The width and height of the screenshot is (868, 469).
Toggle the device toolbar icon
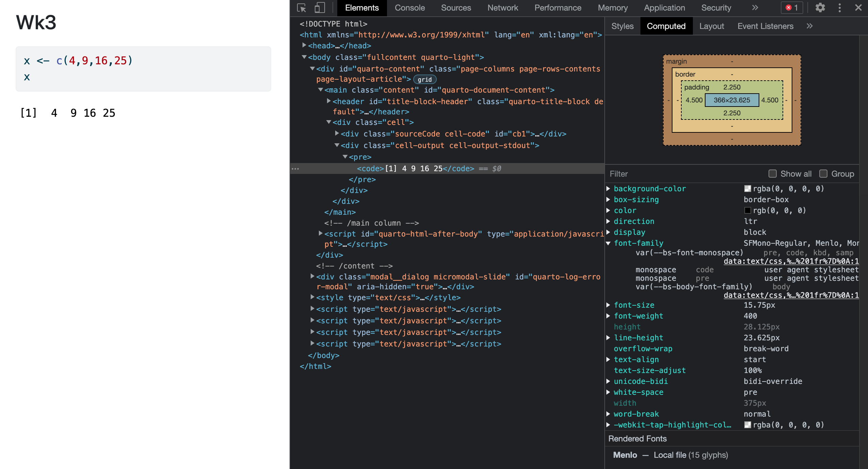click(x=320, y=8)
